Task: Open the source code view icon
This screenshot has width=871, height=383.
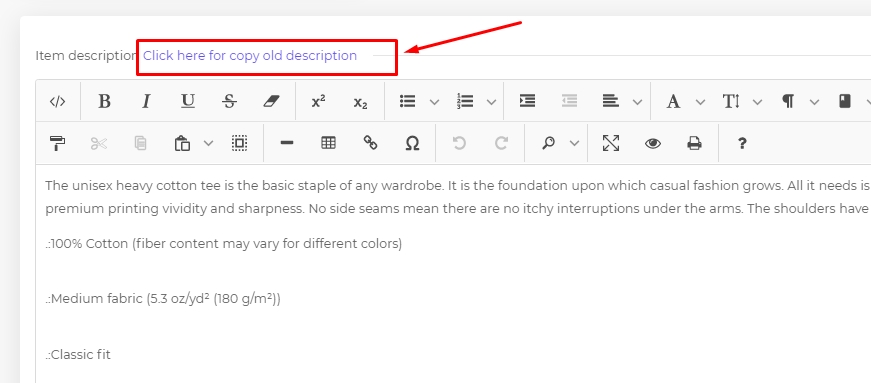Action: point(58,101)
